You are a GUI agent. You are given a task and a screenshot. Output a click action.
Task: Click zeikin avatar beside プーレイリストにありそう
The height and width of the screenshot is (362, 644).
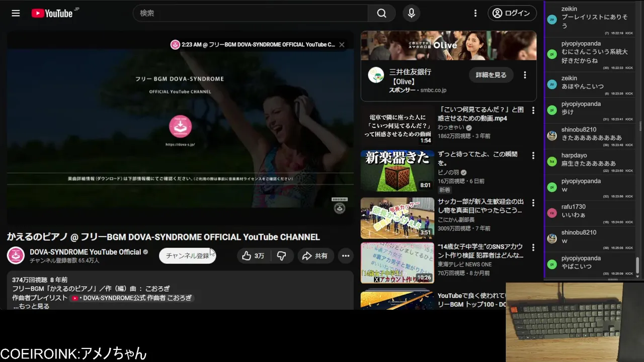552,20
